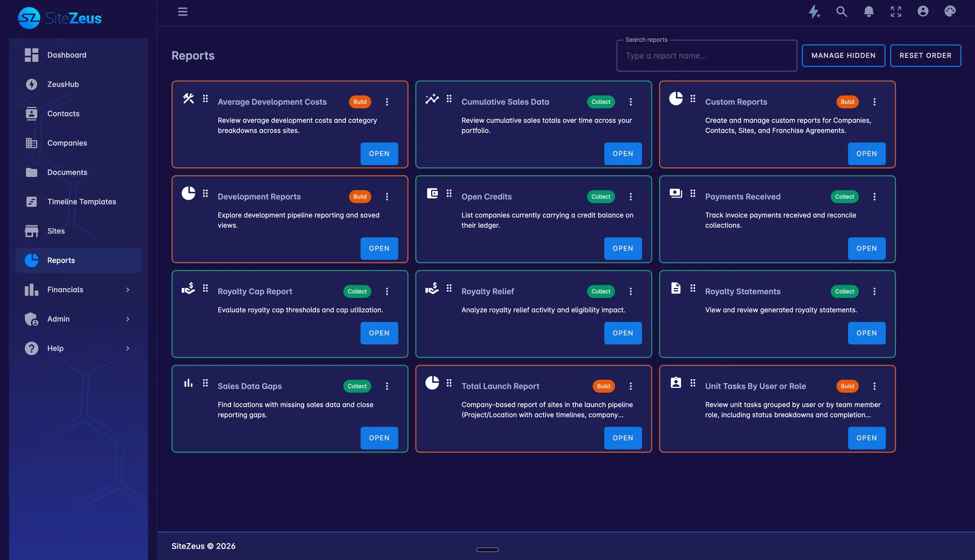Enter fullscreen with the expand icon
The width and height of the screenshot is (975, 560).
(896, 11)
